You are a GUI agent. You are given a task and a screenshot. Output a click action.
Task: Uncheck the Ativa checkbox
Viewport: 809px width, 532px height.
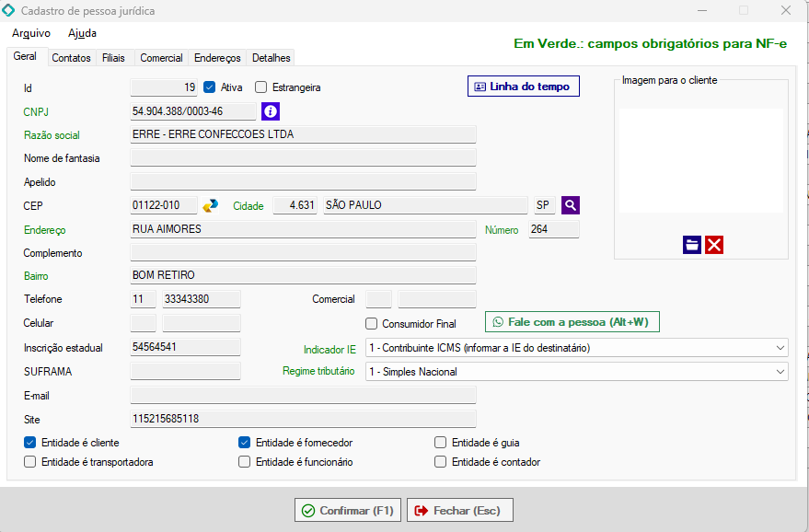pos(210,87)
